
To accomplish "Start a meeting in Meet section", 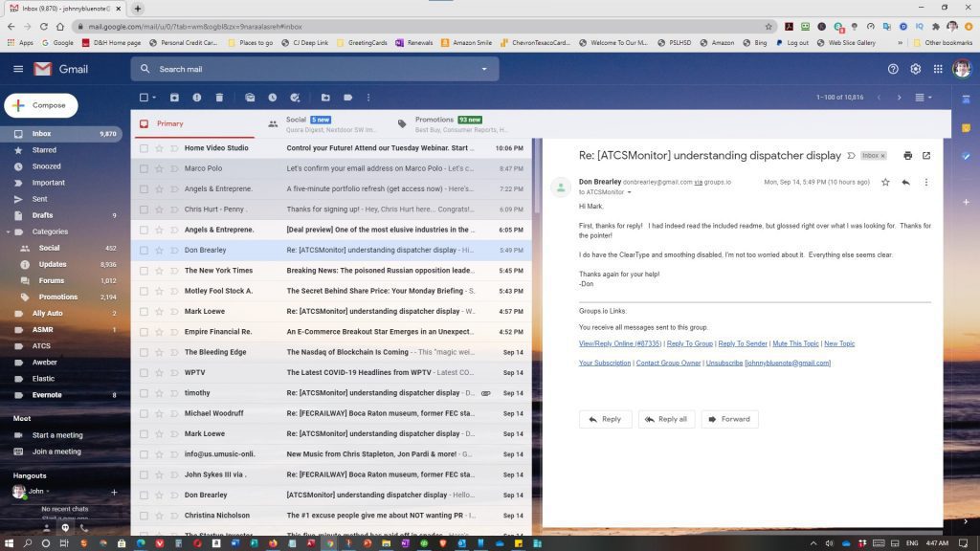I will pyautogui.click(x=57, y=435).
